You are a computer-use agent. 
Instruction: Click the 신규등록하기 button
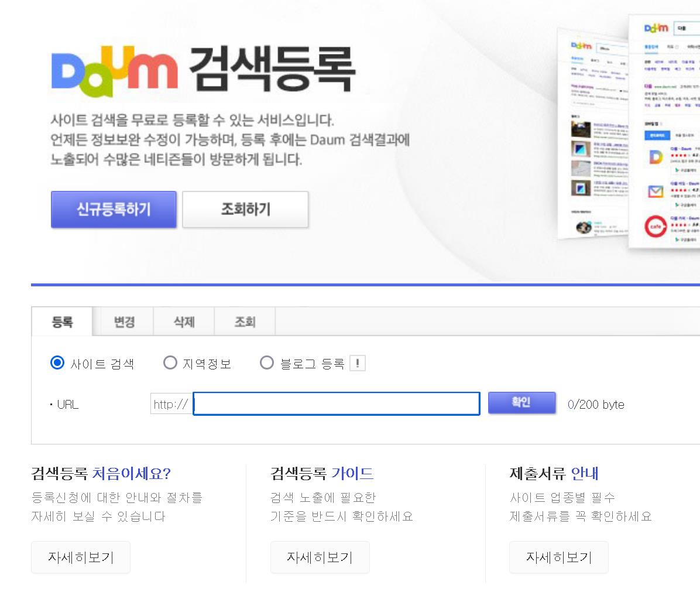click(x=114, y=210)
